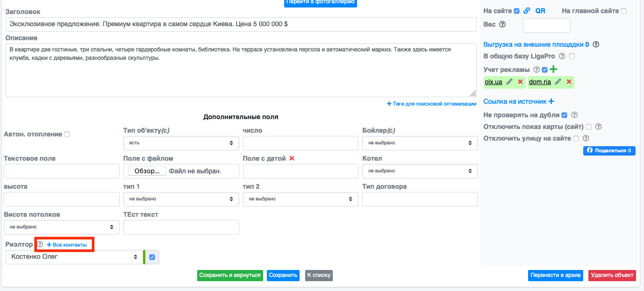Expand the Бойлер dropdown
This screenshot has height=291, width=644.
[x=420, y=143]
